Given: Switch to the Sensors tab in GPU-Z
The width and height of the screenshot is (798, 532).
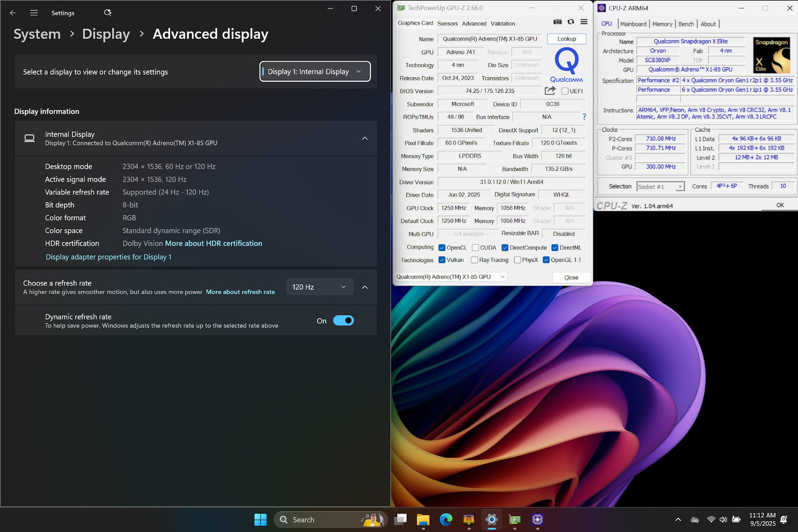Looking at the screenshot, I should [447, 23].
